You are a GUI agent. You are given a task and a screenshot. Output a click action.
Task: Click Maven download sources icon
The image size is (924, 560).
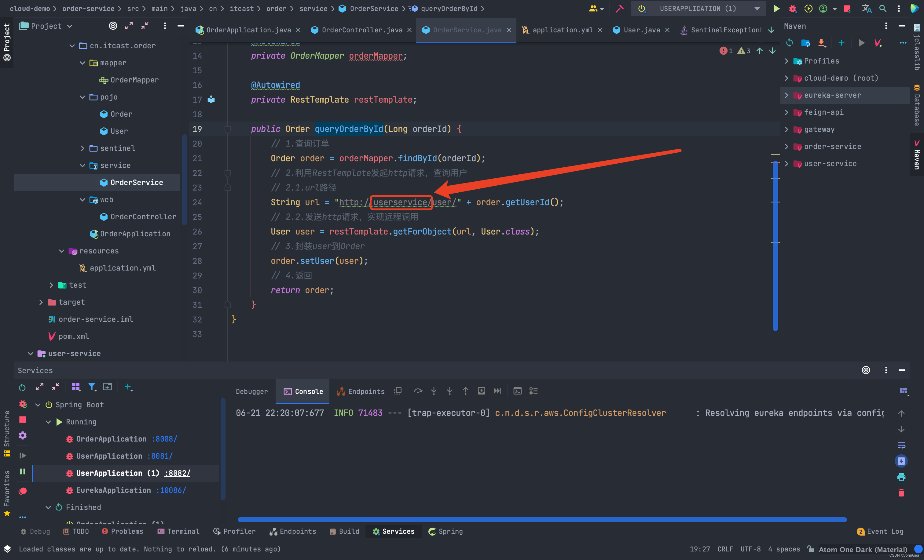(x=822, y=43)
